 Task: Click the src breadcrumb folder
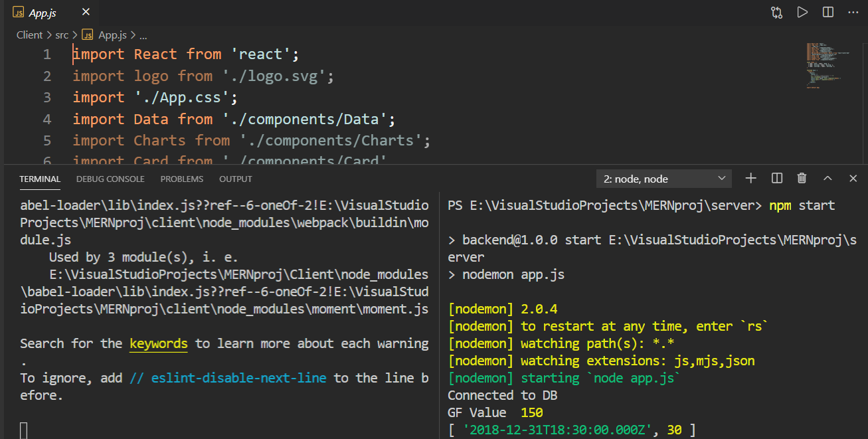pos(62,35)
